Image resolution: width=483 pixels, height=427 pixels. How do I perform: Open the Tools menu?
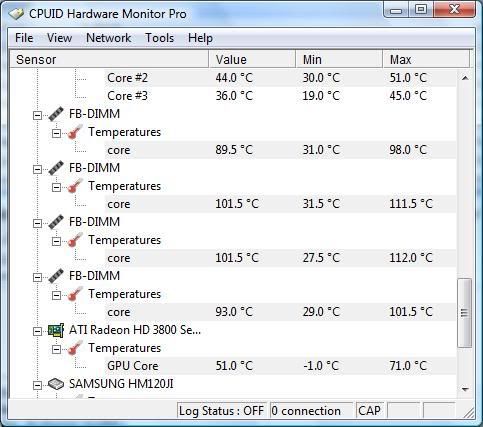point(159,38)
